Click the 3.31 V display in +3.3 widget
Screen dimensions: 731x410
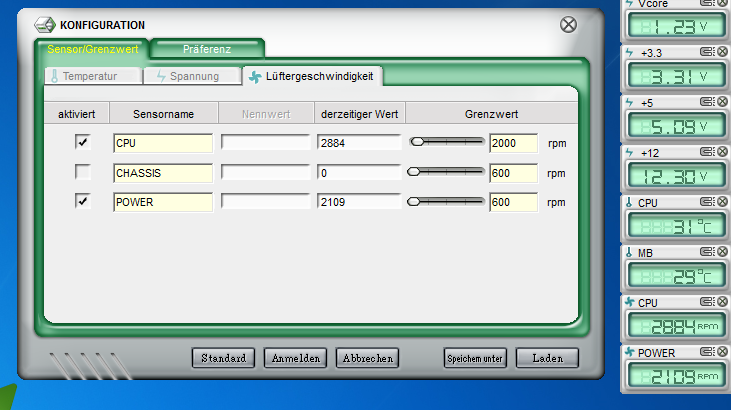(x=676, y=76)
